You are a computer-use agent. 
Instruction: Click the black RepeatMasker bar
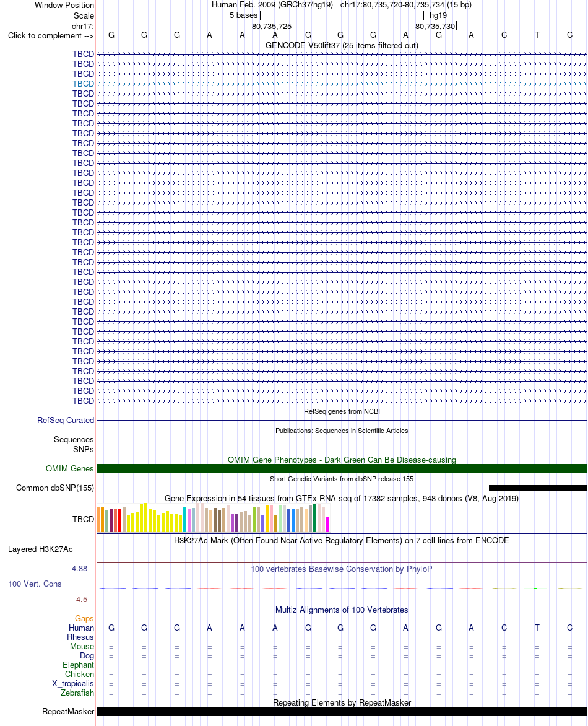tap(342, 712)
